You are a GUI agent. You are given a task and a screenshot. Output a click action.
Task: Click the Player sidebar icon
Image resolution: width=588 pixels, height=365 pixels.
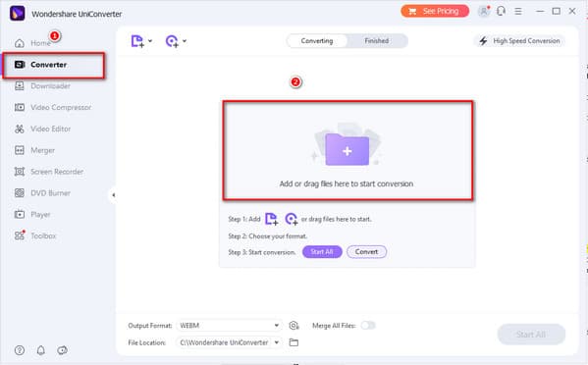click(x=20, y=214)
